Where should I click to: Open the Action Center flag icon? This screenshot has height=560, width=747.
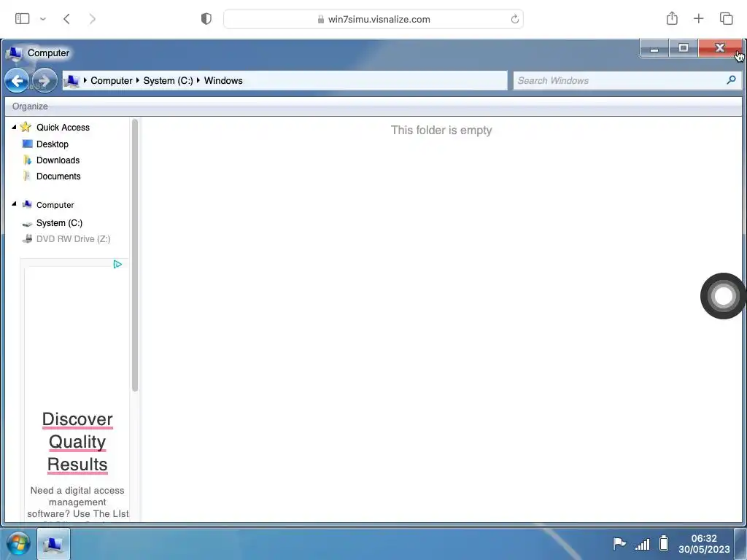619,542
